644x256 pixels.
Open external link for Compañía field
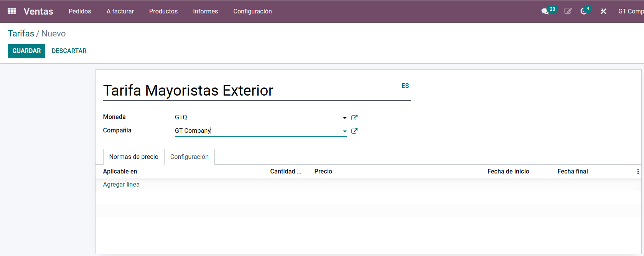coord(354,131)
